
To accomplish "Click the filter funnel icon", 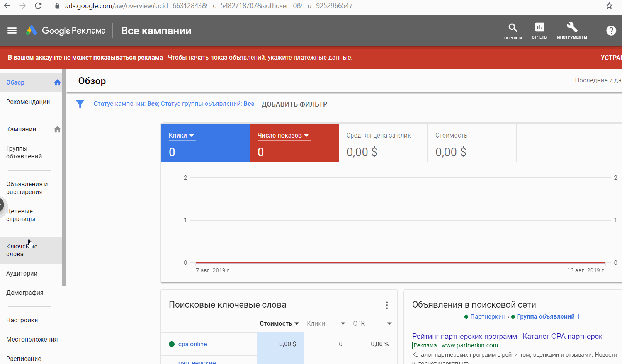I will [80, 104].
